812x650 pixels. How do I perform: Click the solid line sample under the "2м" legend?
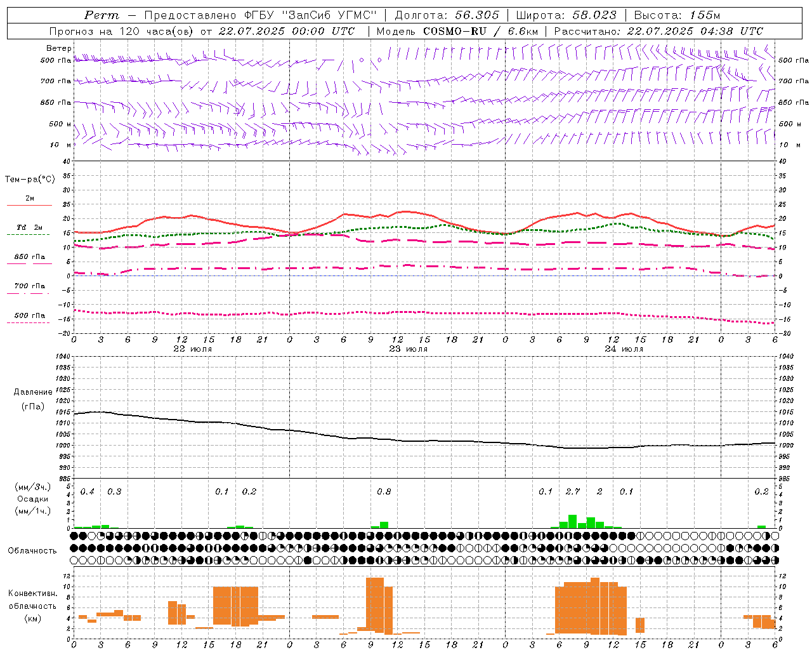pyautogui.click(x=29, y=205)
